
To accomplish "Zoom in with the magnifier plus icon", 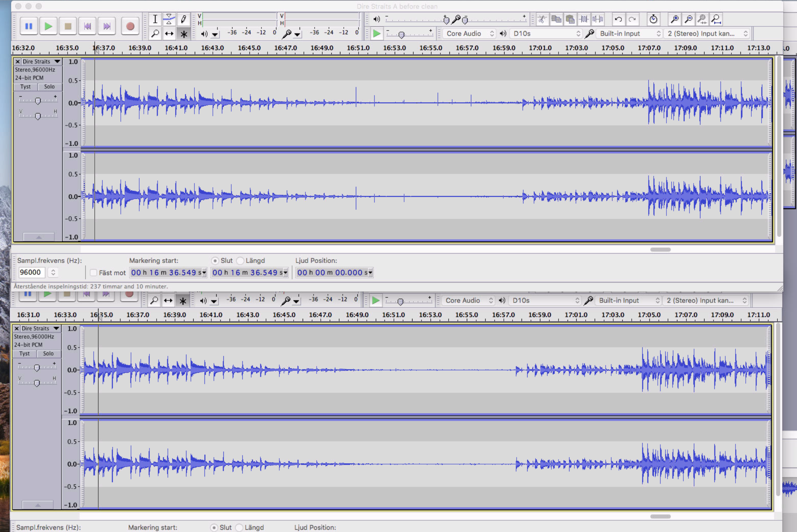I will [x=674, y=19].
